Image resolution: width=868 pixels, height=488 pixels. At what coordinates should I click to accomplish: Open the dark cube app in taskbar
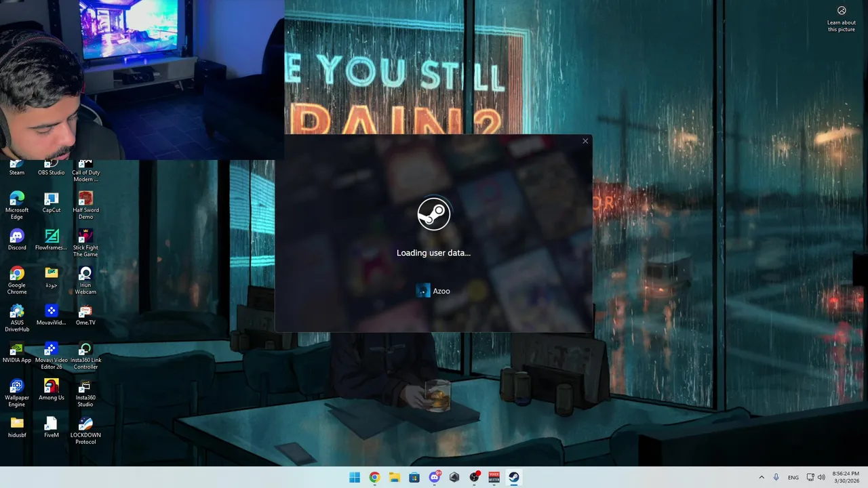454,477
